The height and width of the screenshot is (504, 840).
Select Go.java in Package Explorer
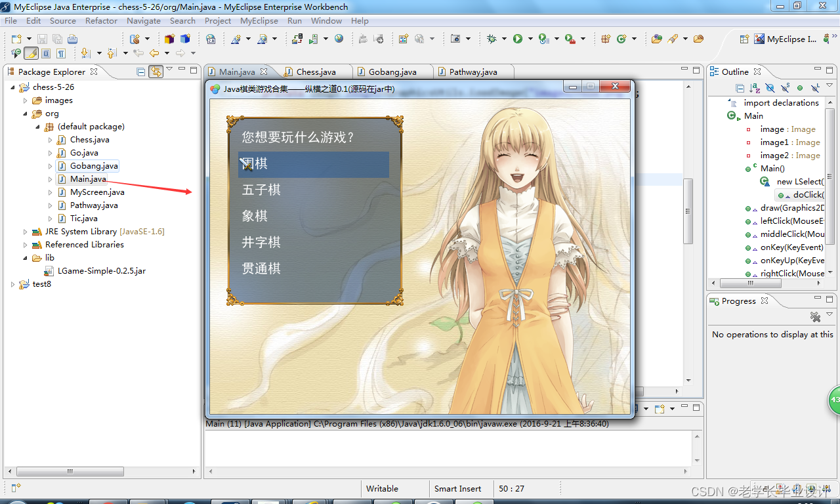pos(84,153)
